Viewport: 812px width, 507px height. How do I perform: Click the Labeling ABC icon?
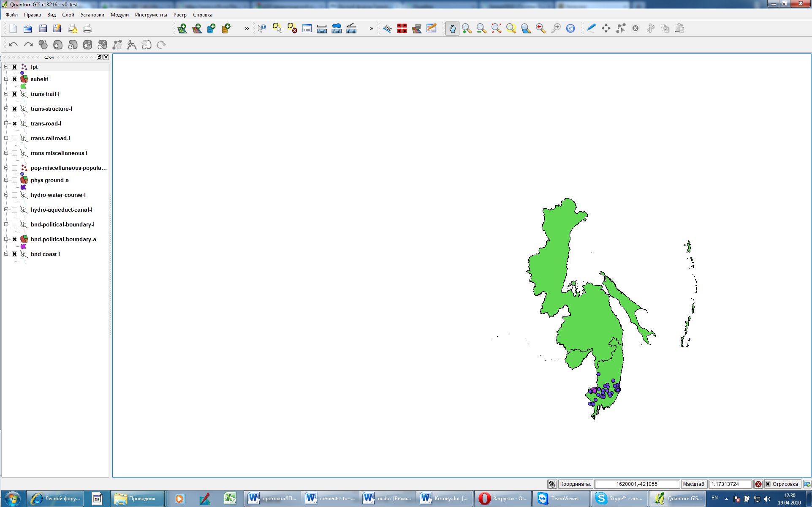click(387, 29)
